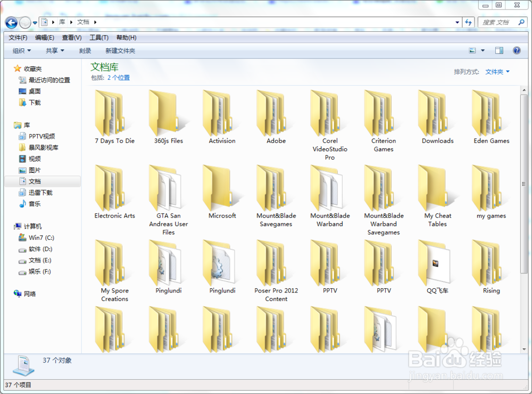The image size is (532, 394).
Task: Click the vertical scrollbar down arrow
Action: point(524,349)
